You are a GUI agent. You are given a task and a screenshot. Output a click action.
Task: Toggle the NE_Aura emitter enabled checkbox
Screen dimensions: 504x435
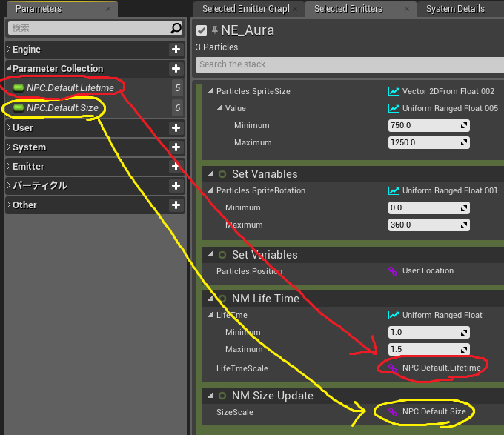pos(202,30)
